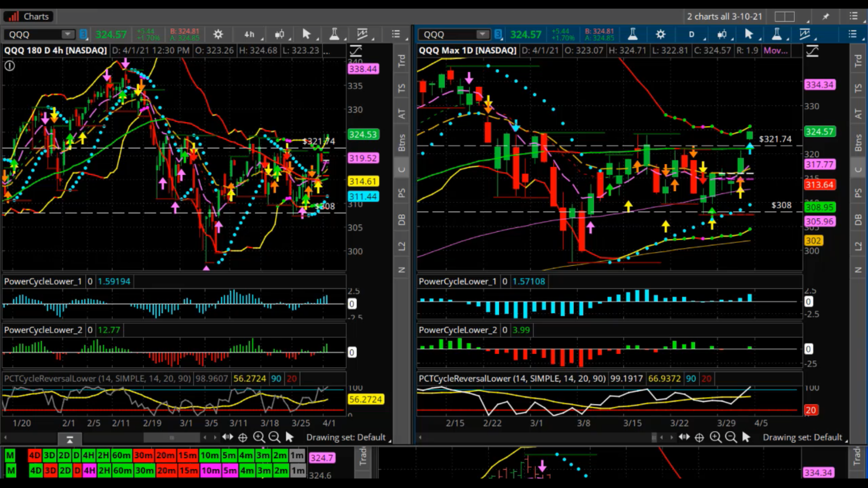The image size is (868, 488).
Task: Open the right chart's candle chart style icon
Action: [722, 34]
